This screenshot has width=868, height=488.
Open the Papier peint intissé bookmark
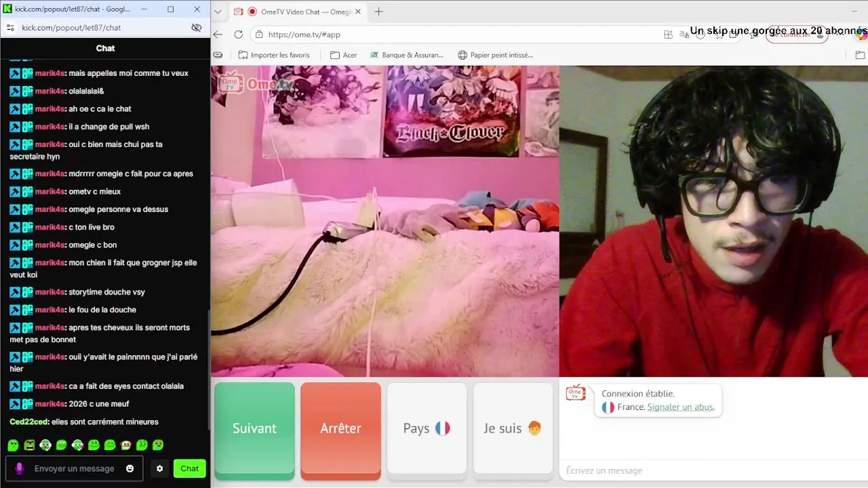[x=496, y=55]
